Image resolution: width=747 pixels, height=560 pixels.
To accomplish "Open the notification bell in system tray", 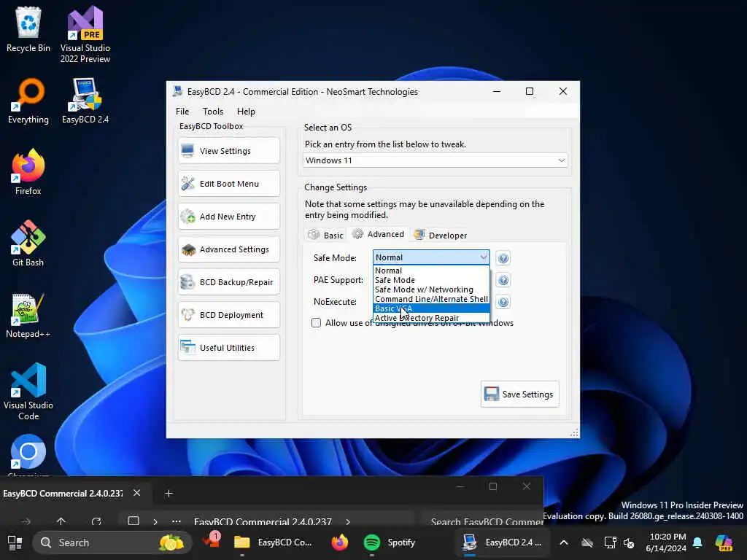I will pos(697,542).
